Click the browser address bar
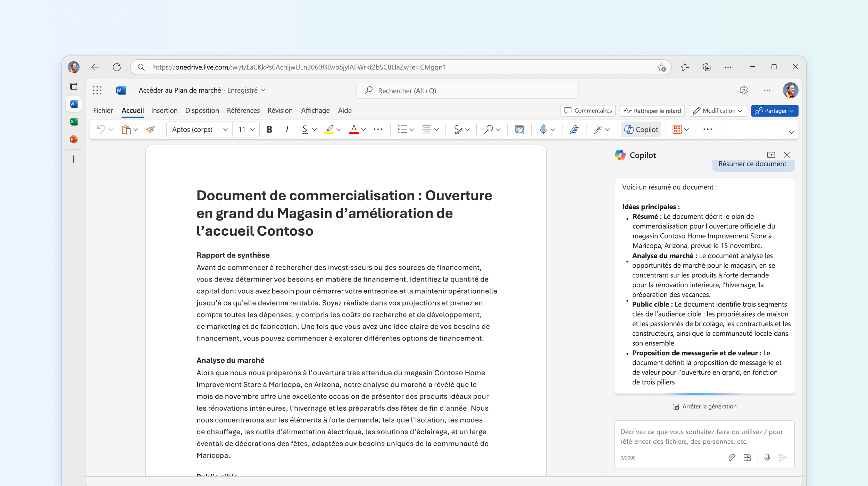Viewport: 868px width, 486px height. (x=401, y=67)
